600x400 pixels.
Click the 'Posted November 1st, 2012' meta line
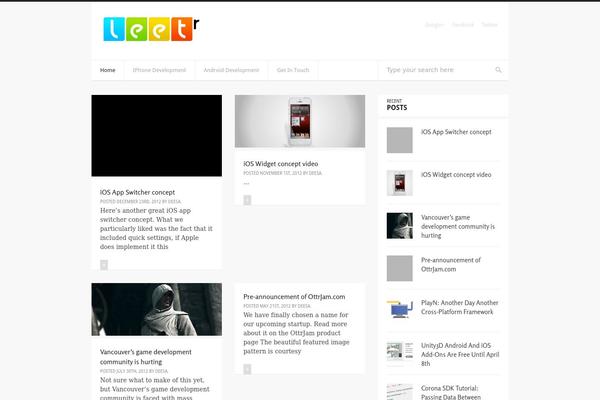(x=282, y=173)
